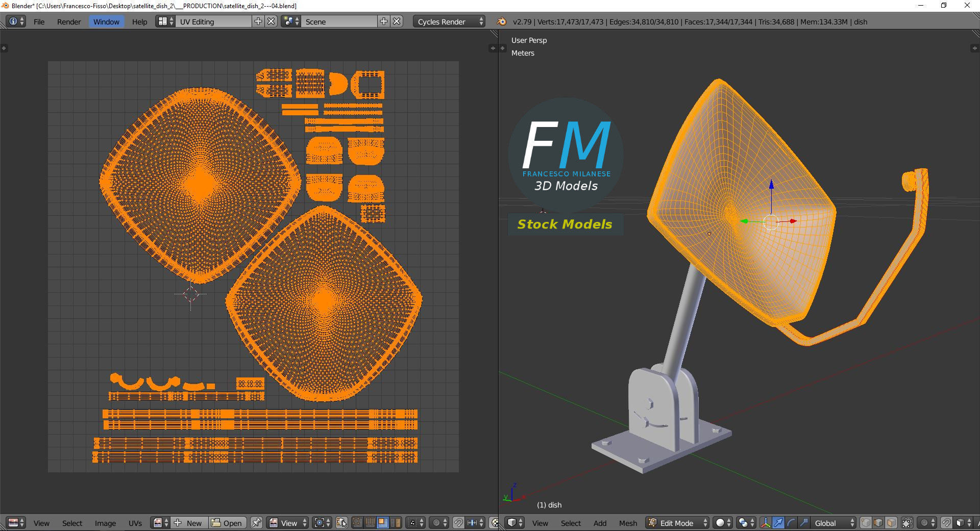Open the Mesh menu
Screen dimensions: 980x531
pos(628,523)
